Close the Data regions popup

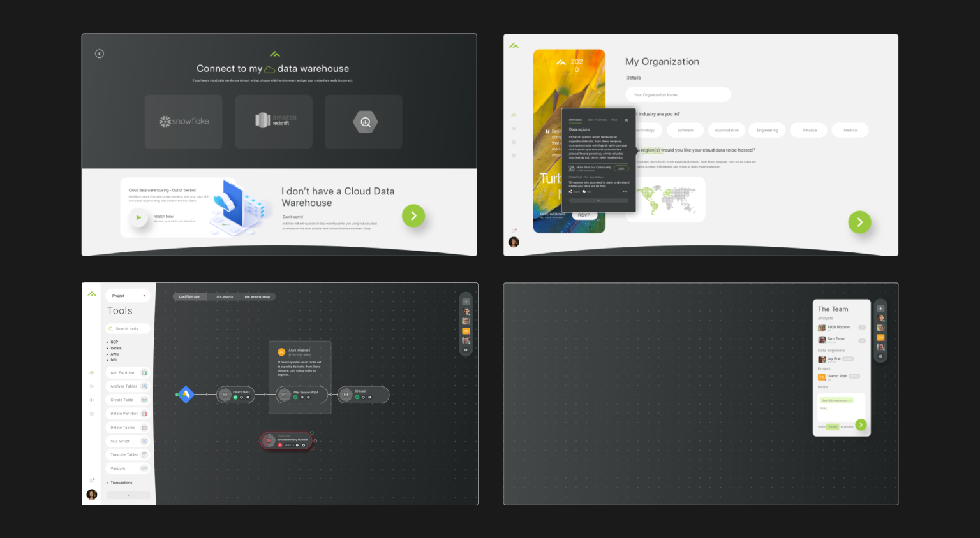tap(627, 120)
